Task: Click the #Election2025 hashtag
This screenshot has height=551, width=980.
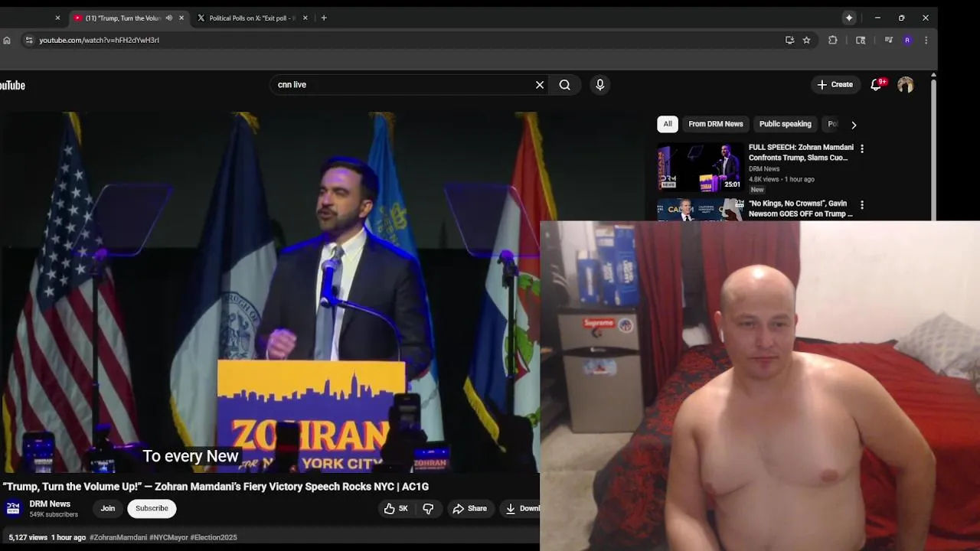Action: click(214, 537)
